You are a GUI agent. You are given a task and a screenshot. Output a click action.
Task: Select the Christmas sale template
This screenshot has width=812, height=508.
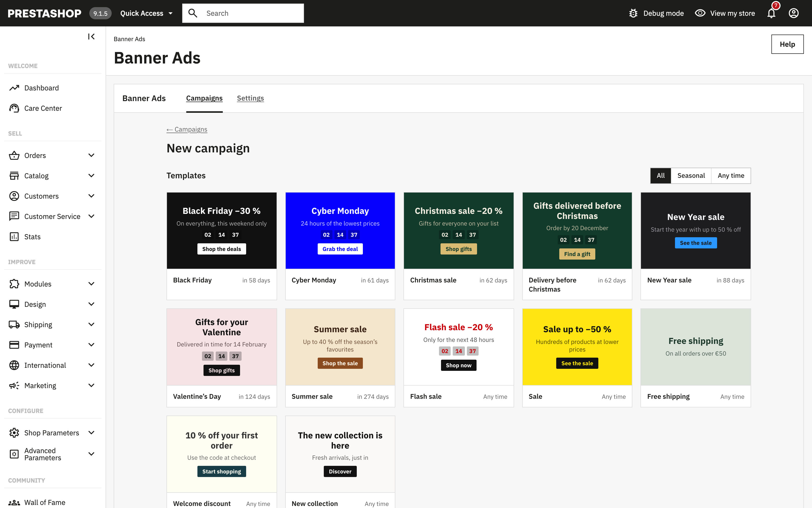pyautogui.click(x=459, y=246)
